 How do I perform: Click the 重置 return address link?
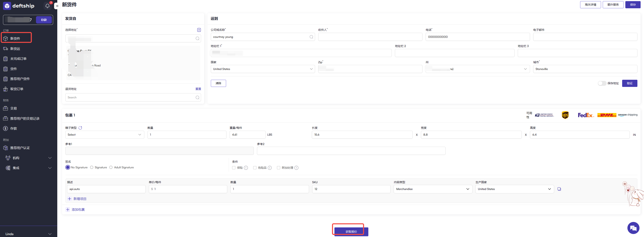pyautogui.click(x=198, y=89)
